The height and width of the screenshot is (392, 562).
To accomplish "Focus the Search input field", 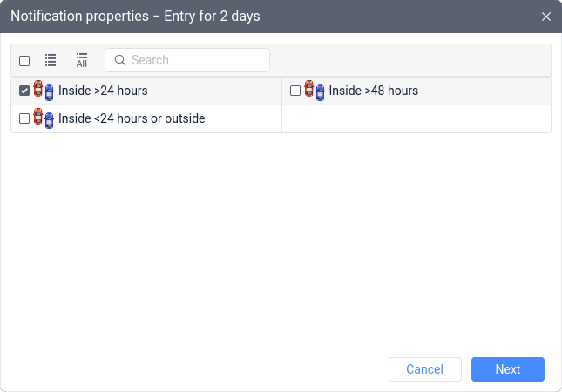I will 187,60.
